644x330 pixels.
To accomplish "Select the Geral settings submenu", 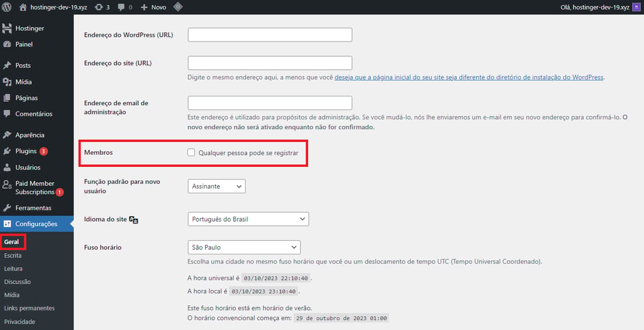I will (11, 242).
